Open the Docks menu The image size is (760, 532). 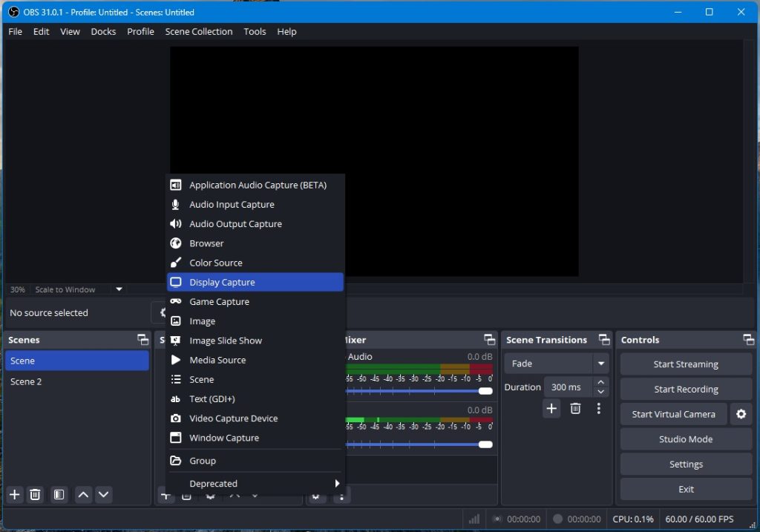pos(103,31)
